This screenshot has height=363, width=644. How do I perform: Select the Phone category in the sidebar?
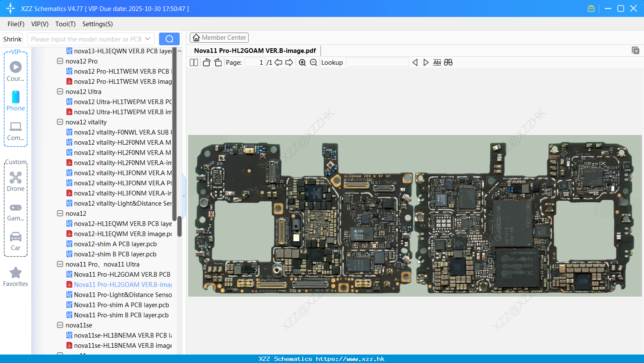[16, 101]
